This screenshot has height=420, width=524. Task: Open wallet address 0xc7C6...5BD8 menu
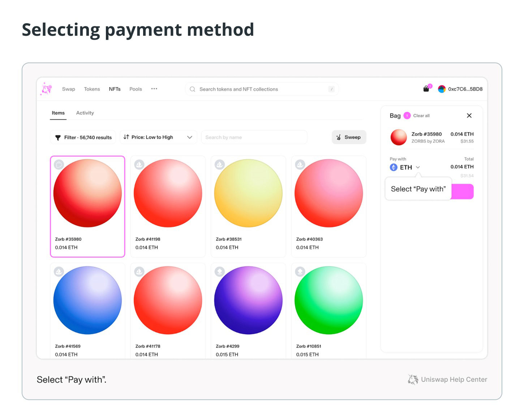coord(465,89)
